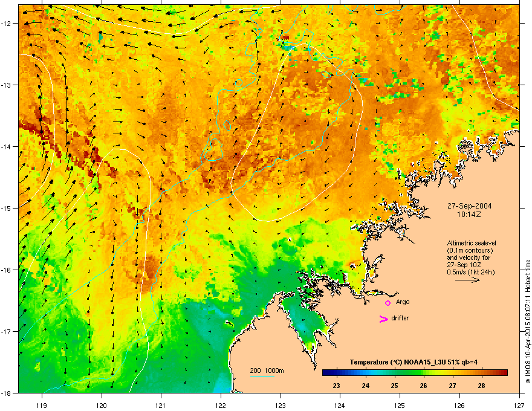
Task: Select the date text 27-Sep-2004
Action: [x=469, y=206]
